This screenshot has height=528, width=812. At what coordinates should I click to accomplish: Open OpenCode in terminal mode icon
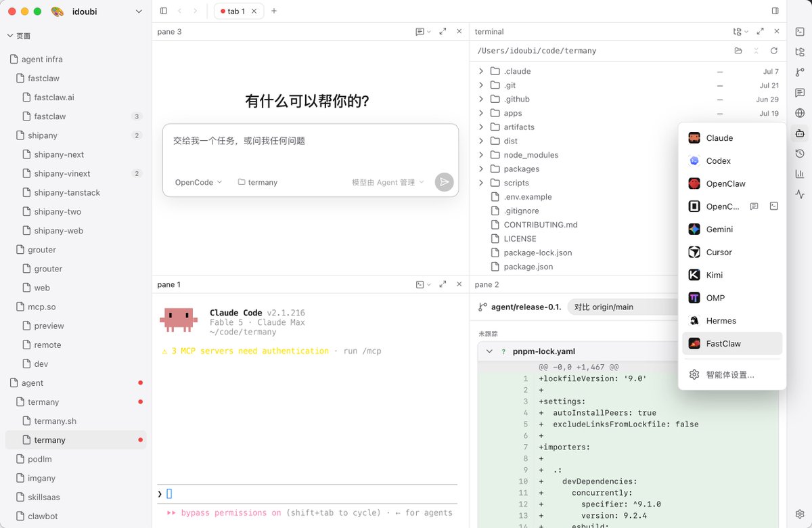774,206
